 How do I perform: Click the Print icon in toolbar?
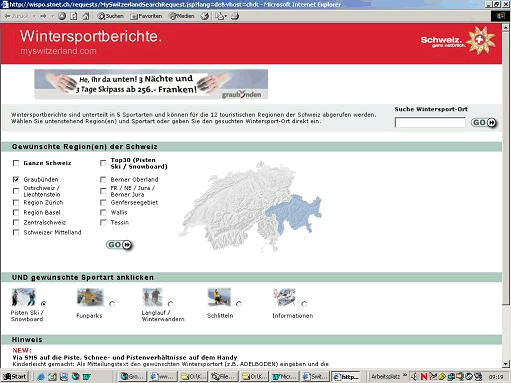[235, 16]
